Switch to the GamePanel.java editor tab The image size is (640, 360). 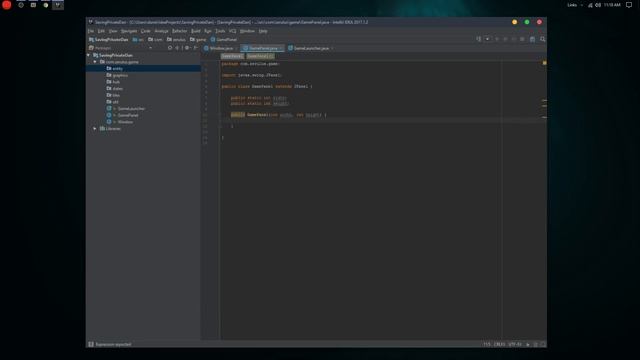(263, 48)
